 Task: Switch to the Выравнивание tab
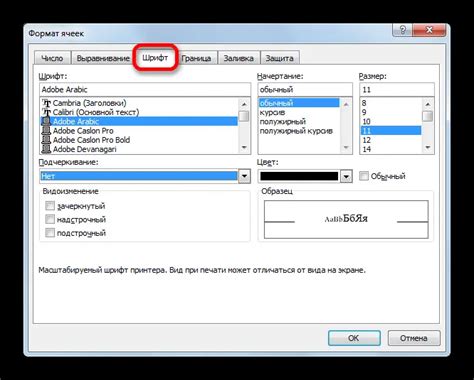(103, 58)
